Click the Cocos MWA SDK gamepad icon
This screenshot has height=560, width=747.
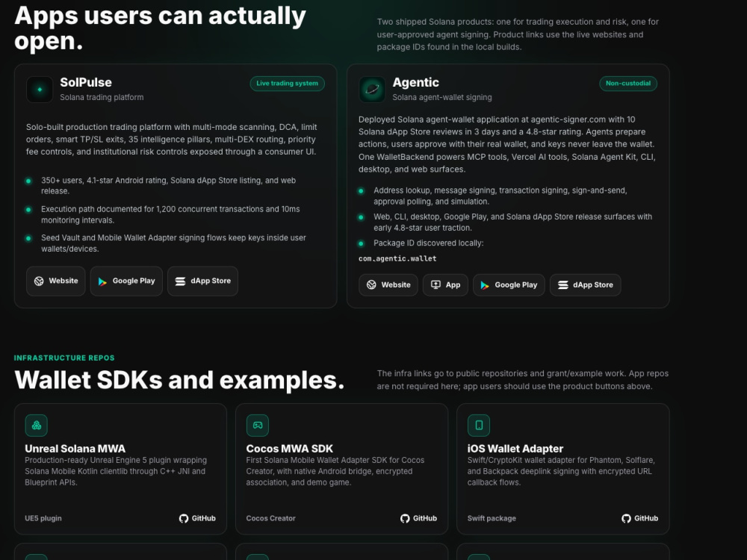(x=258, y=426)
